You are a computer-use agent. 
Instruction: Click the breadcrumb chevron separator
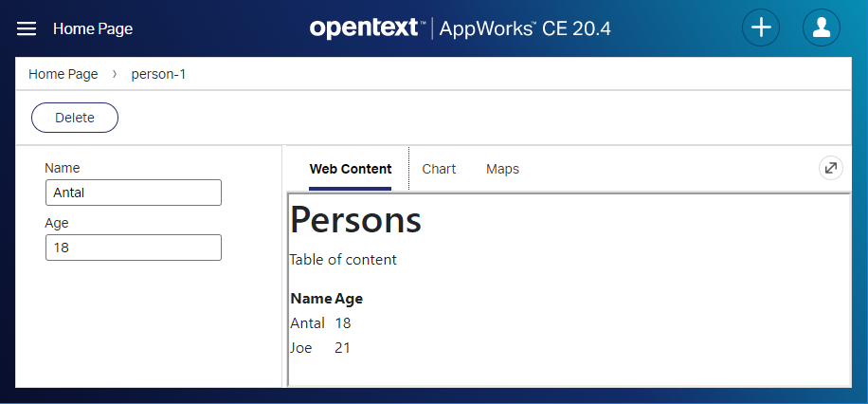tap(115, 74)
